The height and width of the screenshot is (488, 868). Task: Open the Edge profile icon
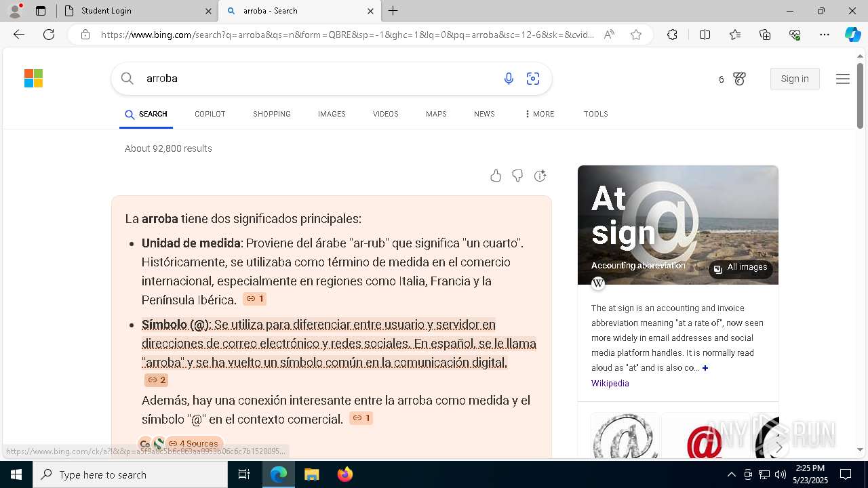click(15, 11)
